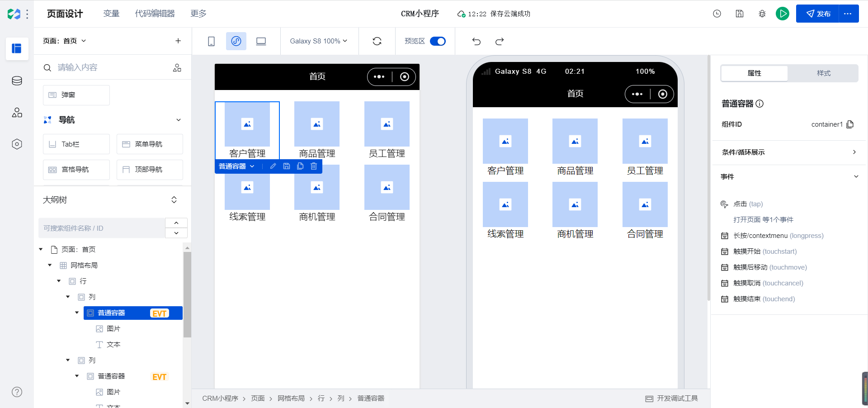
Task: Open the 页面: 首页 page dropdown
Action: point(64,41)
